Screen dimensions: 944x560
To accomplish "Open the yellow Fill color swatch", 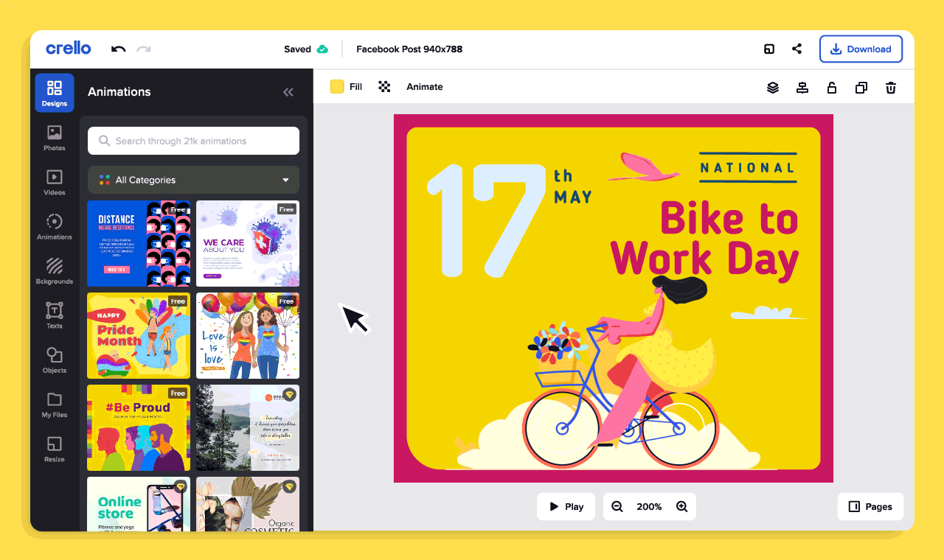I will pos(337,87).
